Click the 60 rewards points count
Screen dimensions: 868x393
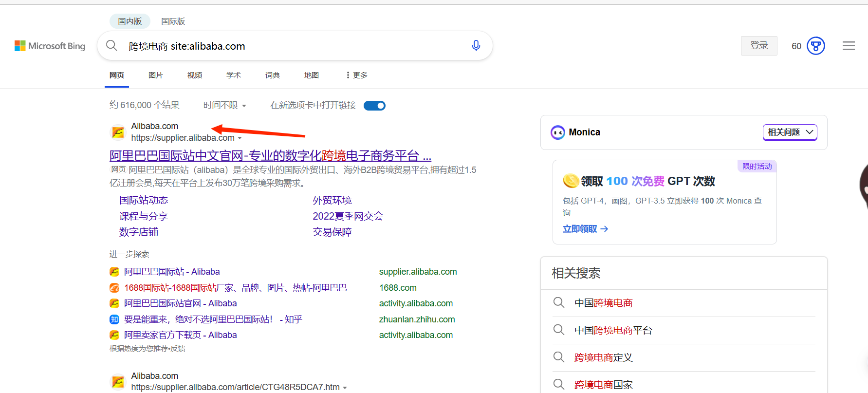tap(796, 46)
